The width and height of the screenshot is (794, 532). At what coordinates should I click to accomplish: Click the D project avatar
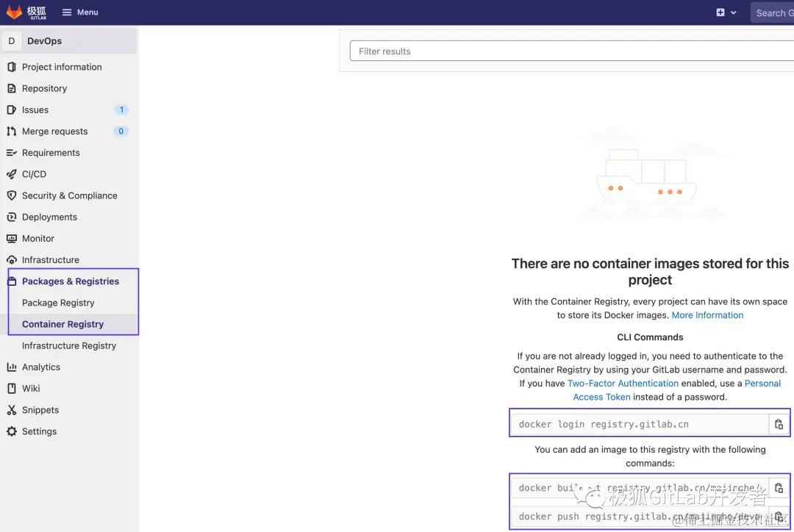tap(12, 41)
